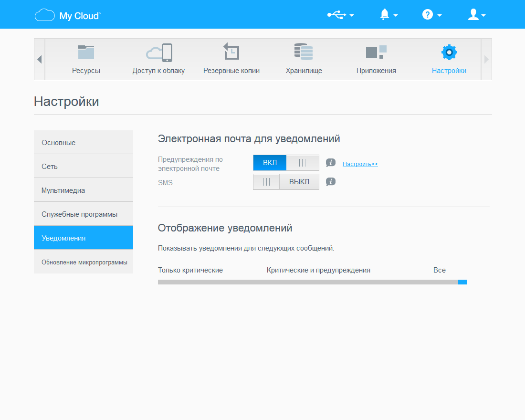Set notification slider to Только критические

[190, 270]
